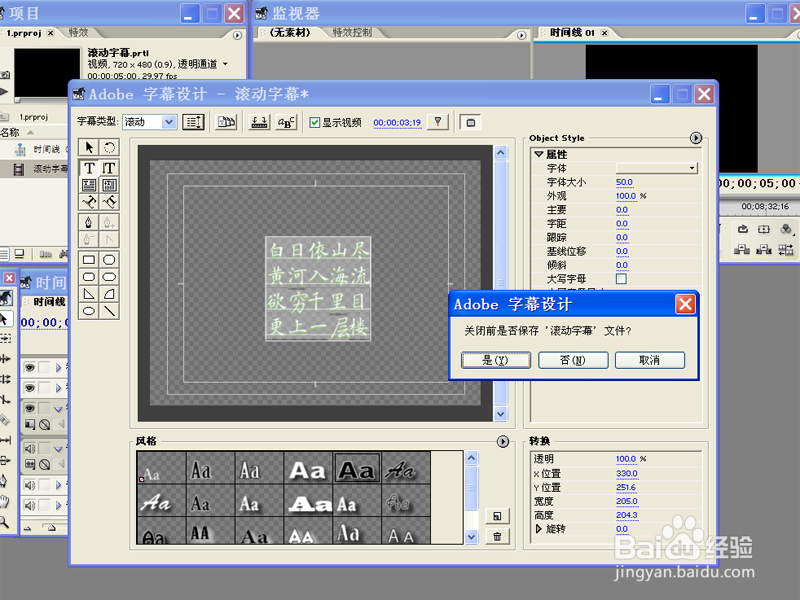Switch to the 特效控制 tab in 监视器
800x600 pixels.
pos(352,33)
